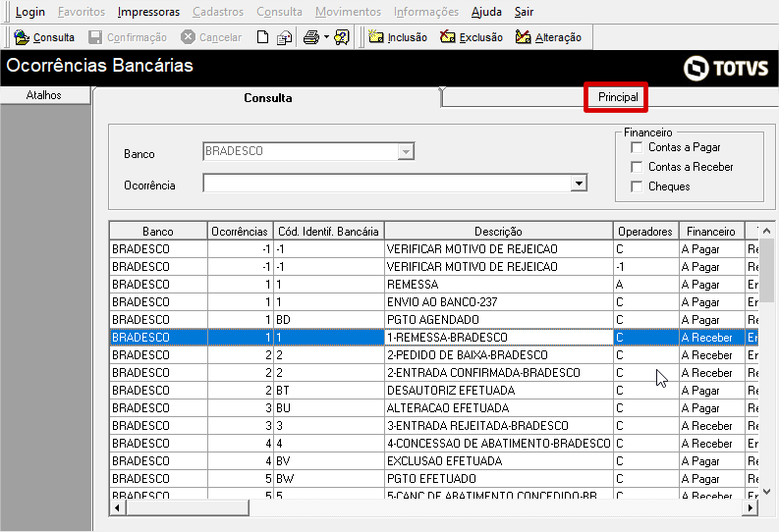Click the Cancelar toolbar icon
Screen dimensions: 779x532
[188, 37]
